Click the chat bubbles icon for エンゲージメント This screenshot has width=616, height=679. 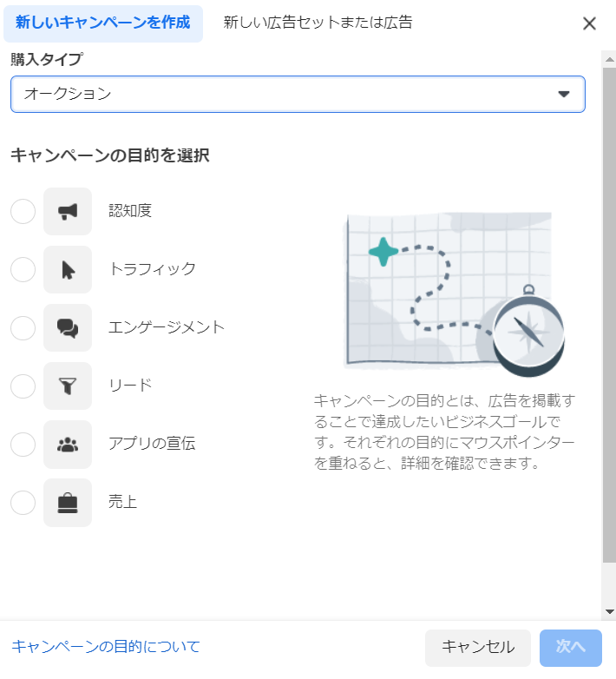pyautogui.click(x=68, y=328)
